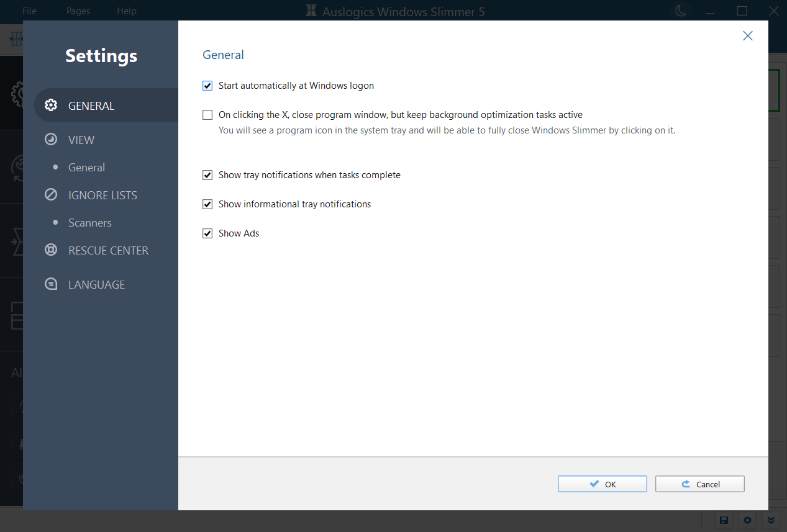Turn off Show informational tray notifications
Image resolution: width=787 pixels, height=532 pixels.
tap(207, 204)
